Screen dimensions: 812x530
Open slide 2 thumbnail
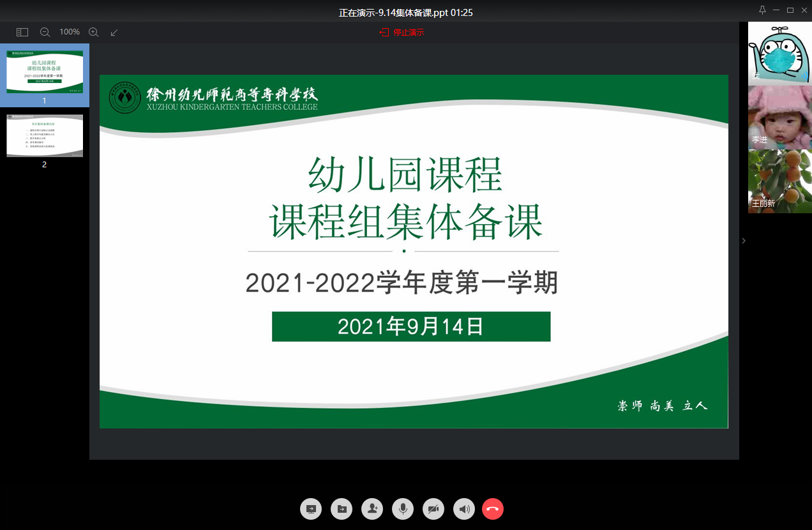coord(45,136)
